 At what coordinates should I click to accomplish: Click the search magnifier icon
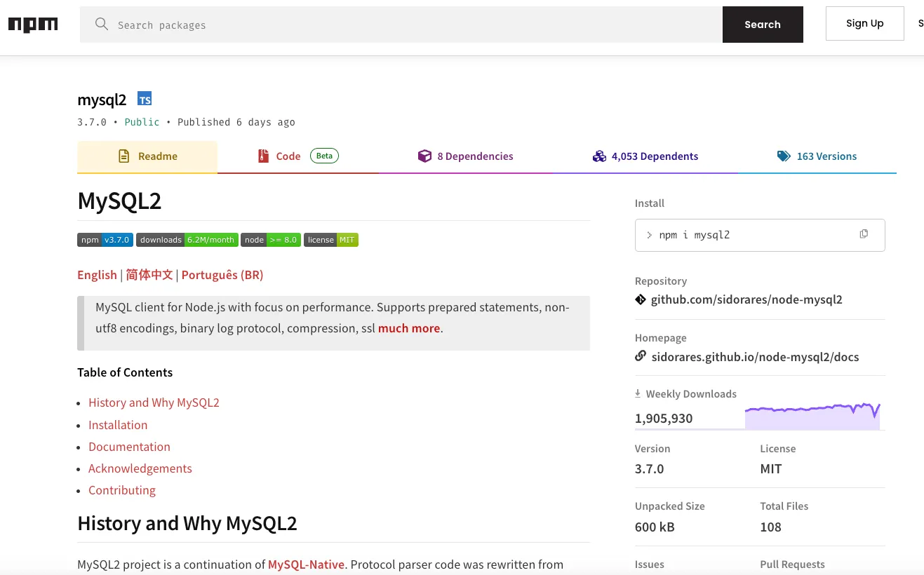(102, 25)
